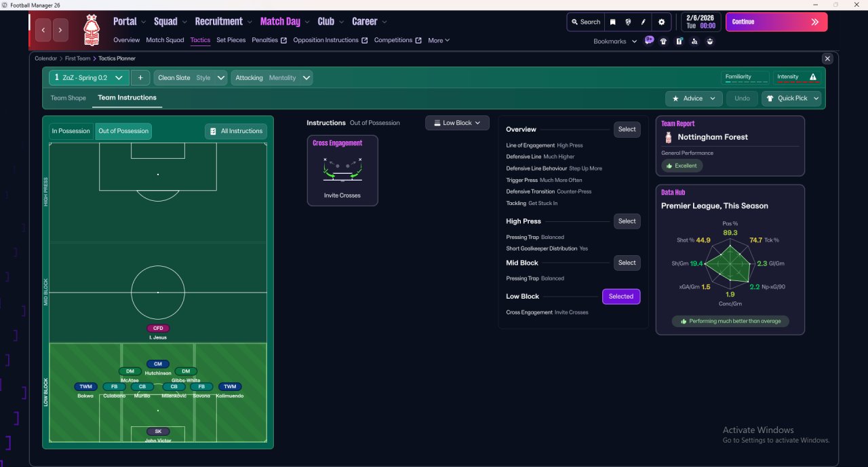This screenshot has width=868, height=467.
Task: Expand the Advice dropdown
Action: 694,98
